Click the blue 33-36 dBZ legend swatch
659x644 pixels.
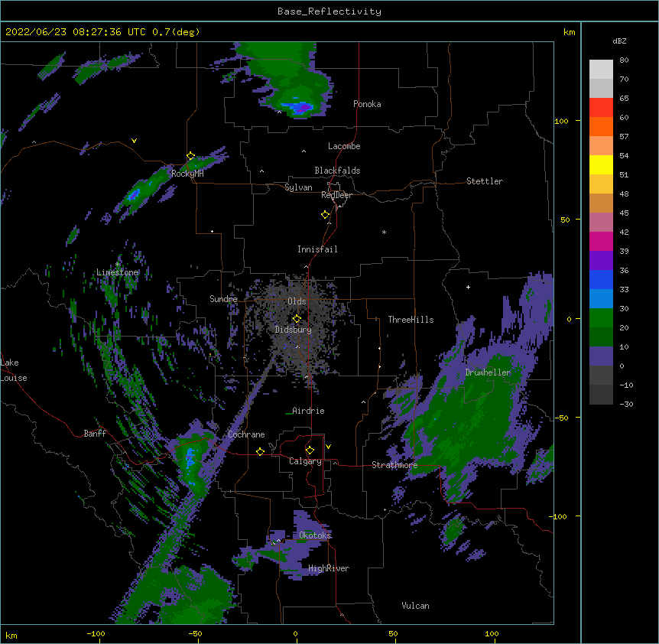point(601,279)
